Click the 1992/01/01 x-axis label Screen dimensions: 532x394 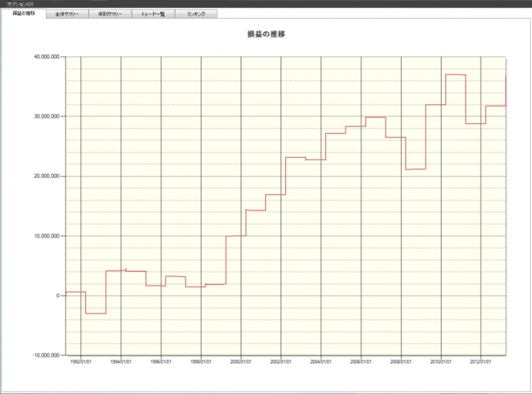81,362
